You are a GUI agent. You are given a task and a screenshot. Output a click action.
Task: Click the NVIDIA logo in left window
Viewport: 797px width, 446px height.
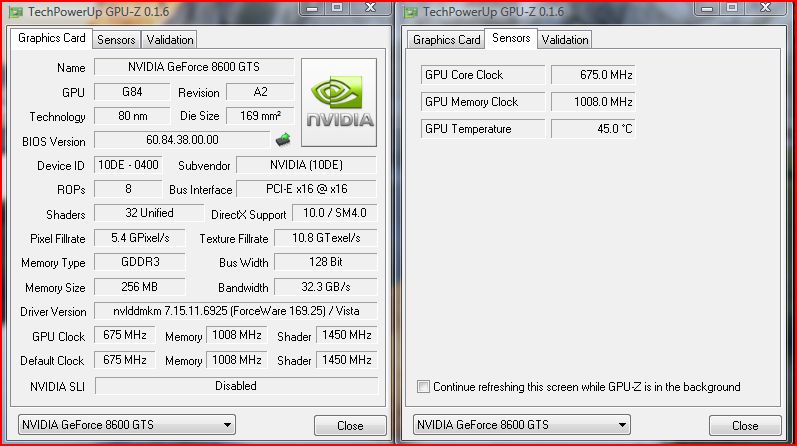click(x=339, y=102)
